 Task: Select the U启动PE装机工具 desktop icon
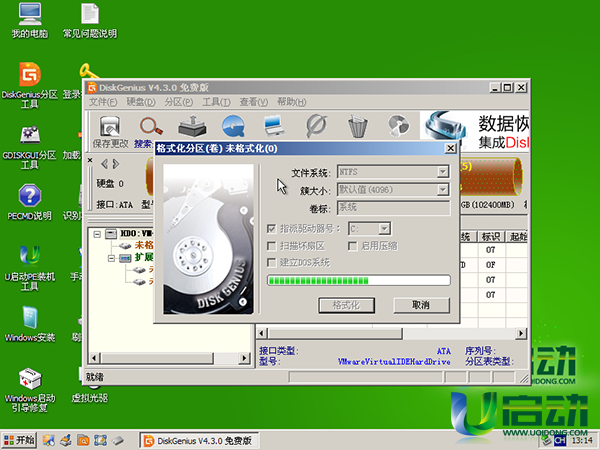tap(29, 269)
